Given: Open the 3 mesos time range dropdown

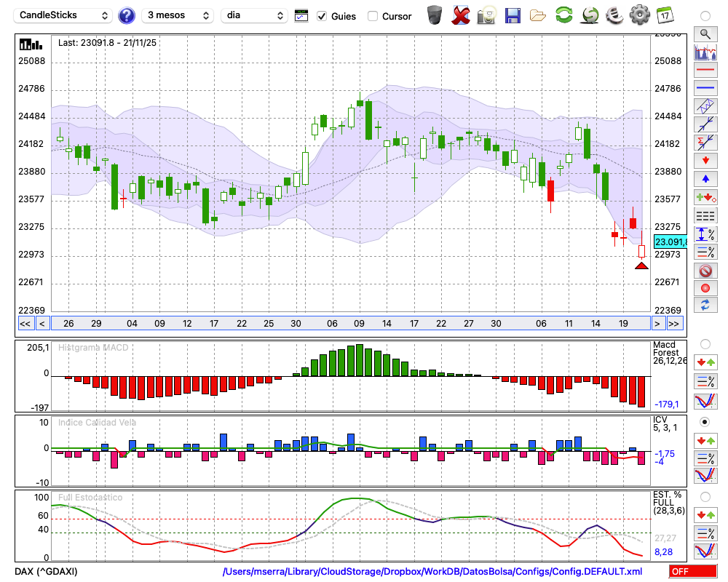Looking at the screenshot, I should 177,15.
